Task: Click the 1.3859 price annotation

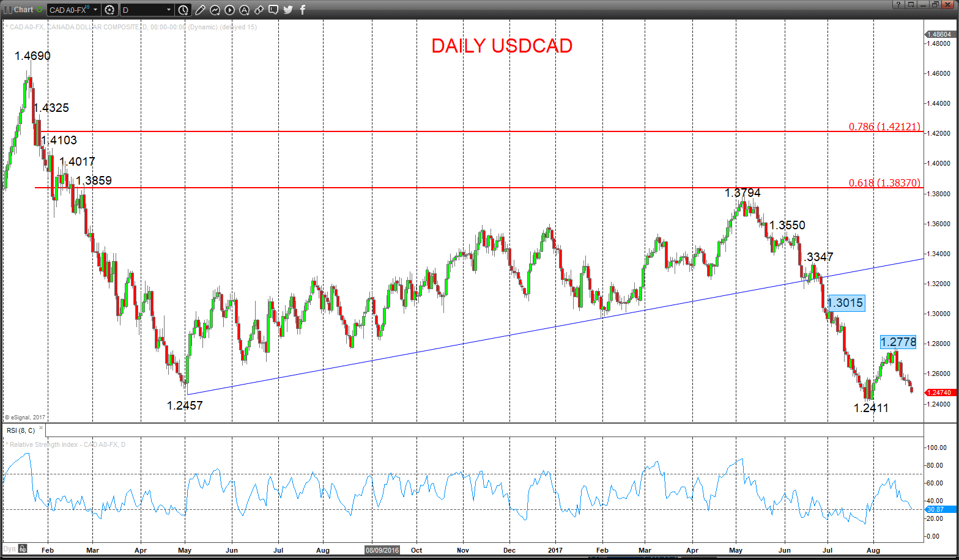Action: [94, 180]
